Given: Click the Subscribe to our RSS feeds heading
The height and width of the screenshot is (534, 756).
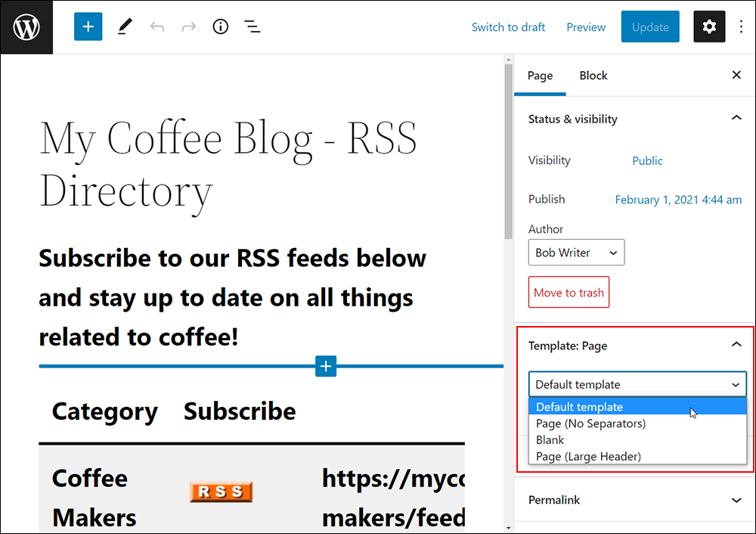Looking at the screenshot, I should (x=232, y=297).
